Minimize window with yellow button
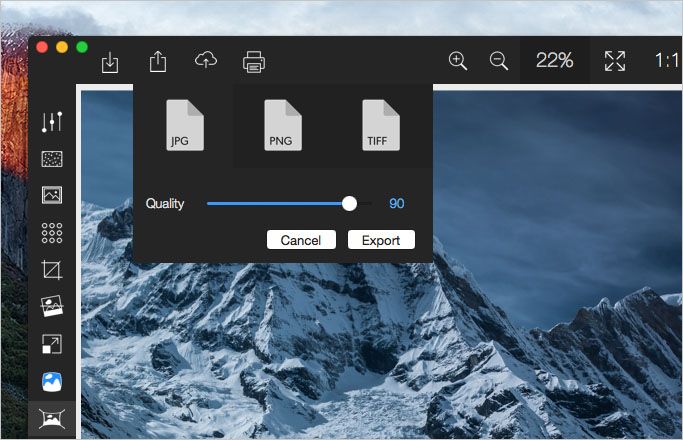 62,47
